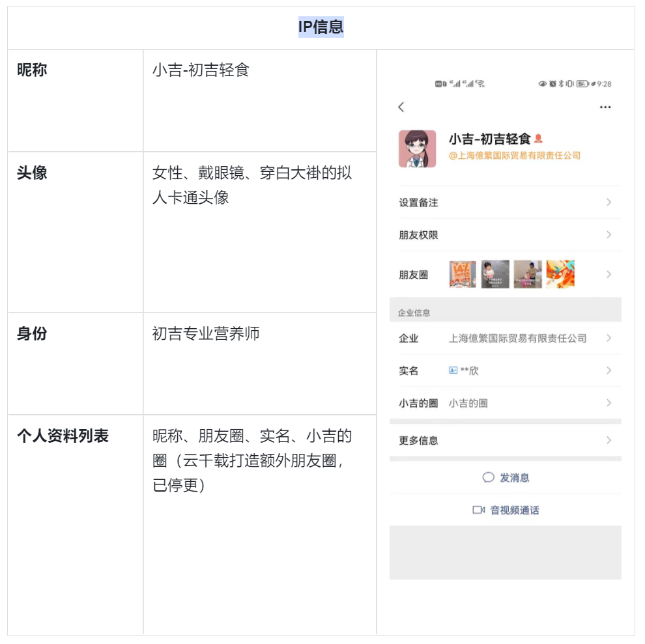
Task: Open the 小吉的圈 row
Action: tap(505, 403)
